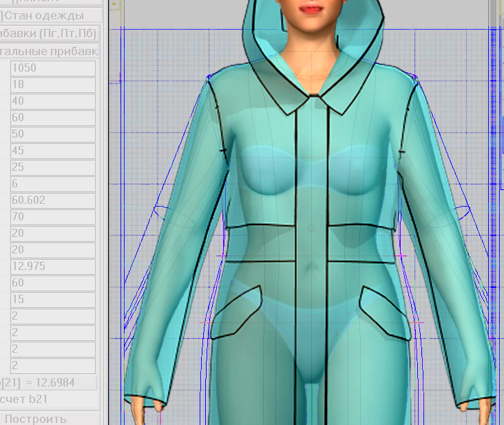The image size is (504, 425).
Task: Open the Прибавки (Пг,Пт,Пб) section
Action: click(x=49, y=34)
